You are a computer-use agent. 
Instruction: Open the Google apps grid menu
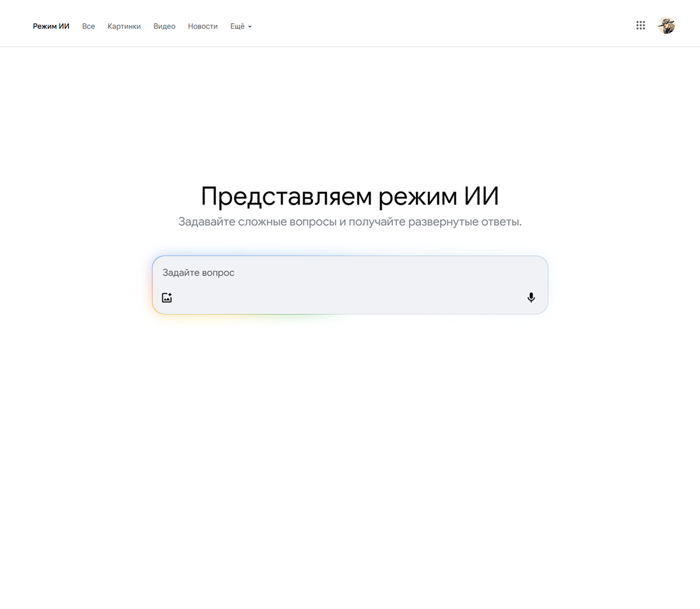click(x=641, y=26)
